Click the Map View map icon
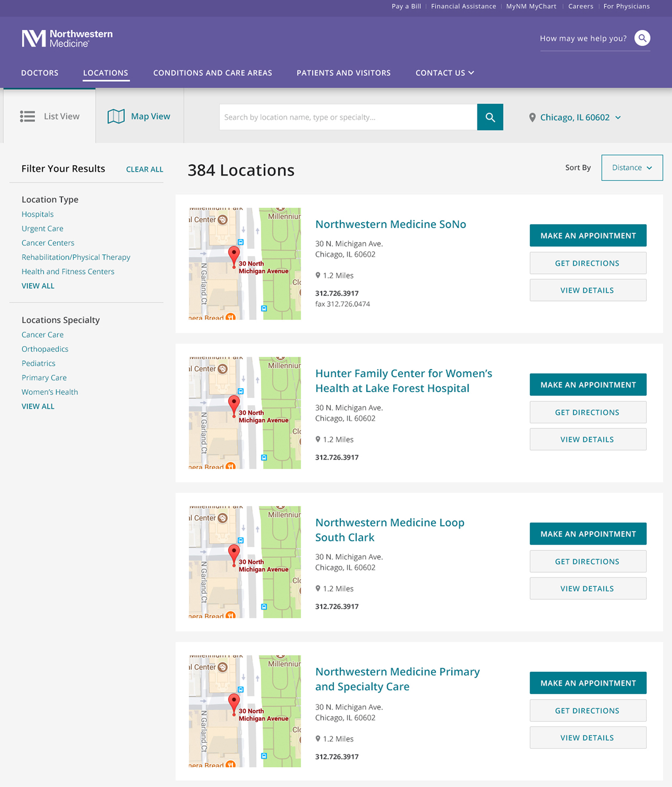Screen dimensions: 672x787 pyautogui.click(x=116, y=116)
